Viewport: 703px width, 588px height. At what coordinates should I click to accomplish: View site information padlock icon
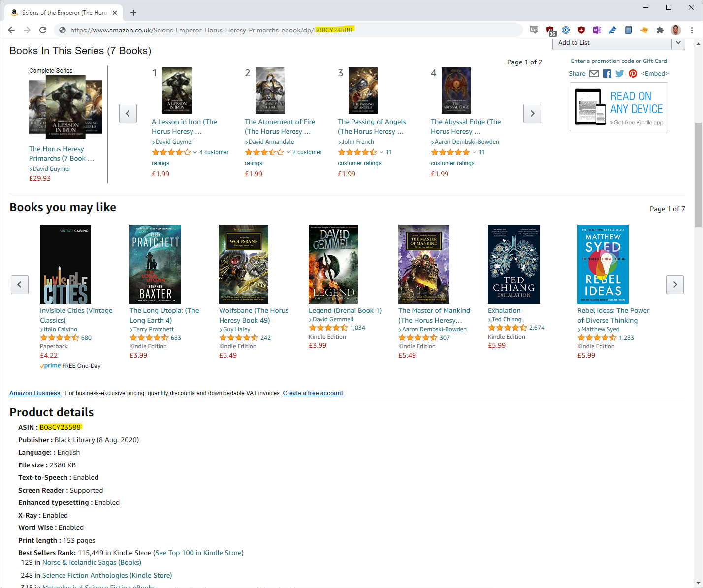(63, 30)
